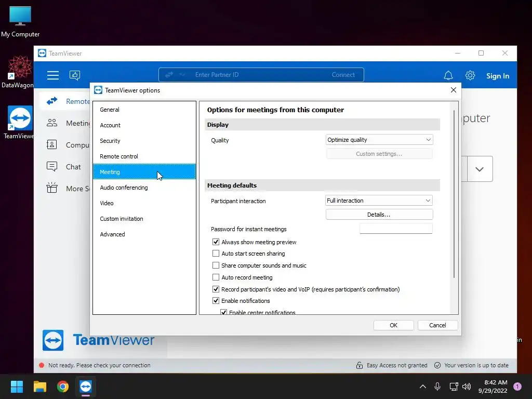
Task: Select Video options category
Action: [x=144, y=203]
